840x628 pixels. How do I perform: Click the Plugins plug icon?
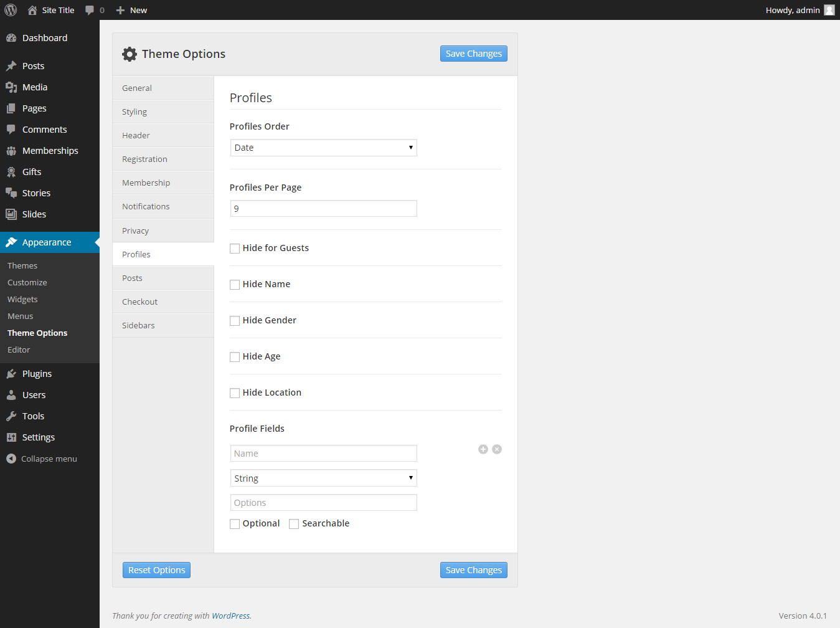[11, 374]
